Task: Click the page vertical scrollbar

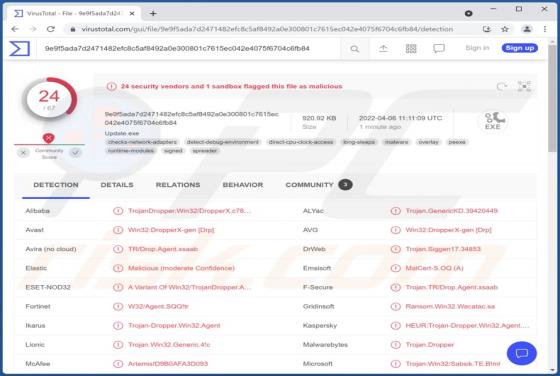Action: tap(552, 207)
